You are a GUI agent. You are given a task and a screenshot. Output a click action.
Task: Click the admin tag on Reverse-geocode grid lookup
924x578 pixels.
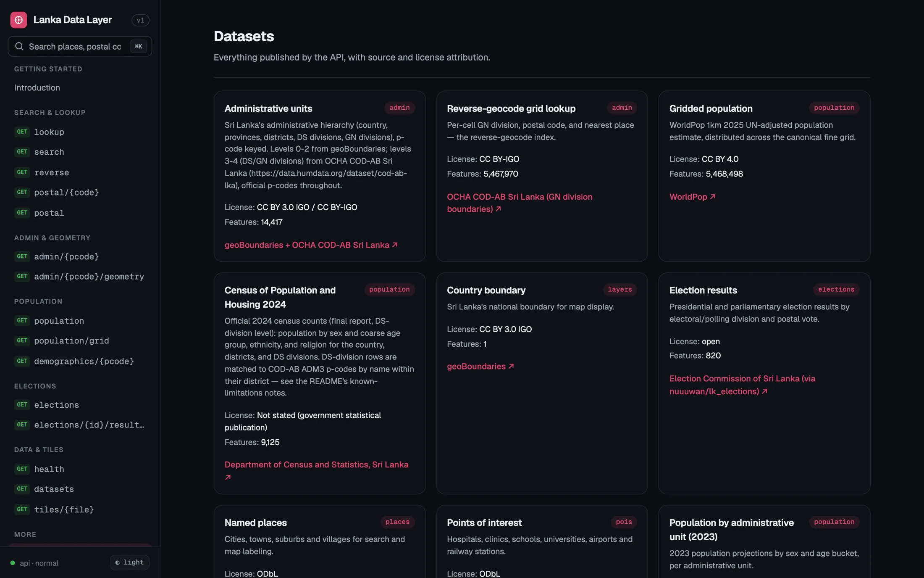click(622, 108)
